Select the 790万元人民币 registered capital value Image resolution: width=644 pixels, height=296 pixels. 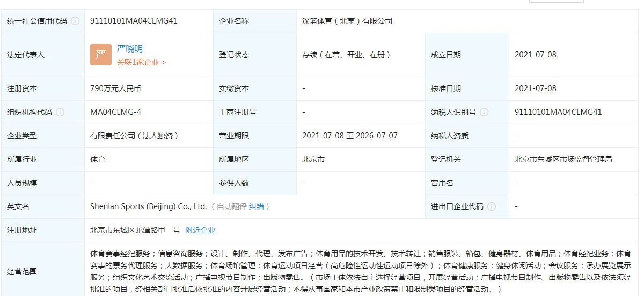(115, 88)
